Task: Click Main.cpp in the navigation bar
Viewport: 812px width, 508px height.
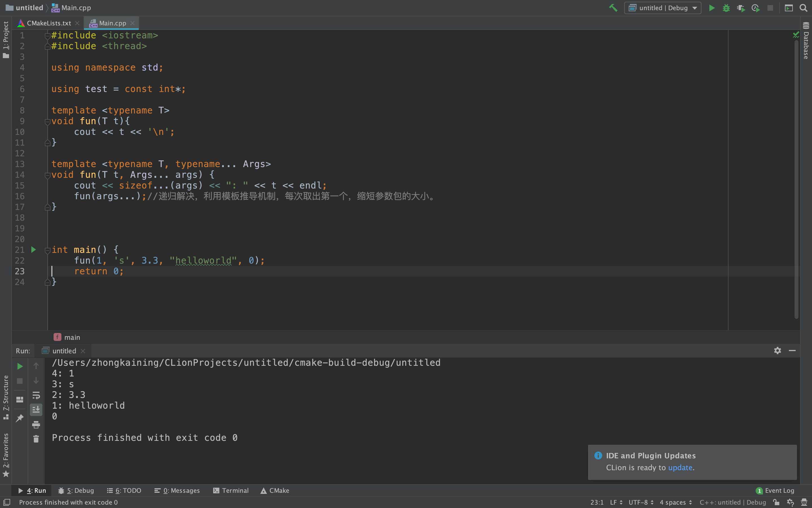Action: point(71,8)
